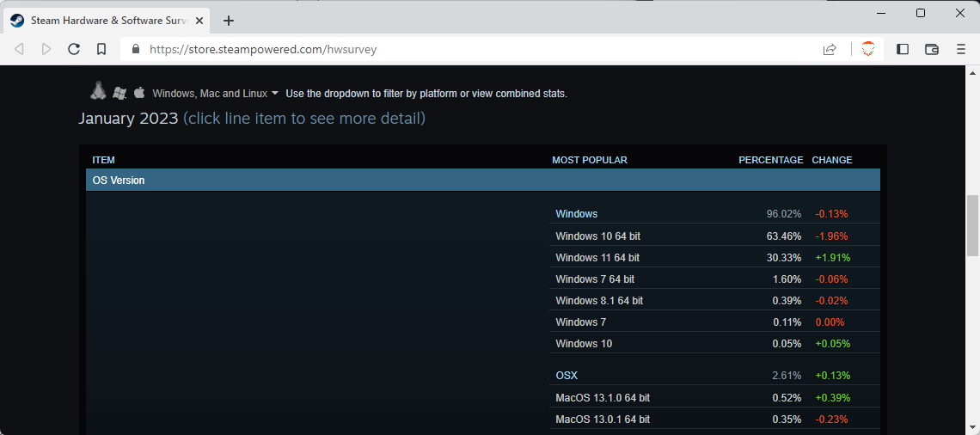
Task: Click the Windows group row
Action: coord(714,214)
